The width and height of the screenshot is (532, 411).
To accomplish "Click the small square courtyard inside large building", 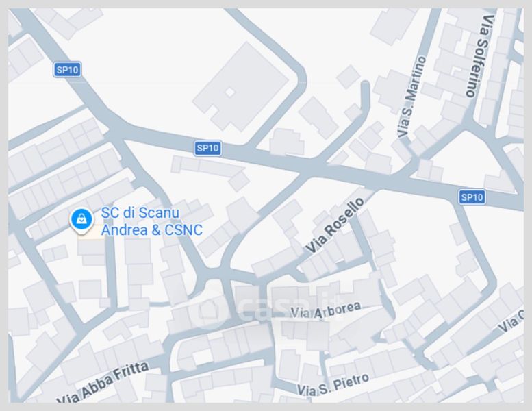I will point(230,92).
